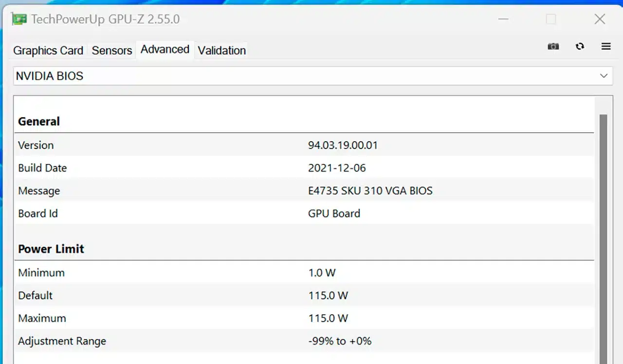This screenshot has width=623, height=364.
Task: Click the build date value 2021-12-06
Action: tap(337, 168)
